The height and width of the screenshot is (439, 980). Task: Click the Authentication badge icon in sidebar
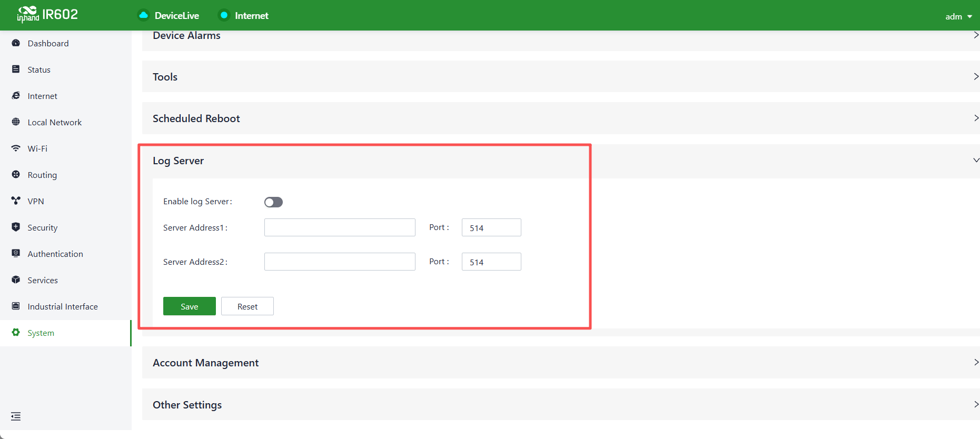pos(16,254)
